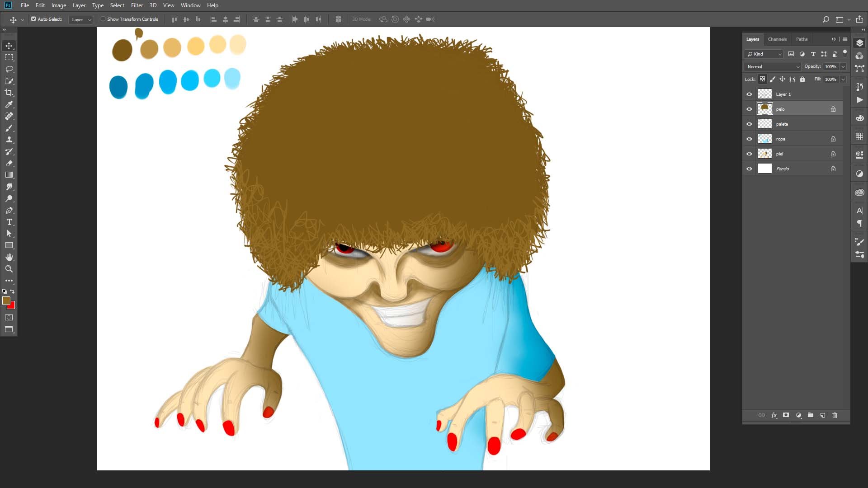Hide the Fondo layer
The width and height of the screenshot is (868, 488).
click(x=749, y=169)
